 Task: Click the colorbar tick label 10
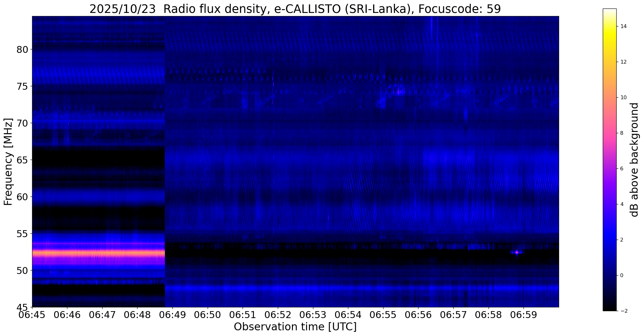(x=623, y=98)
